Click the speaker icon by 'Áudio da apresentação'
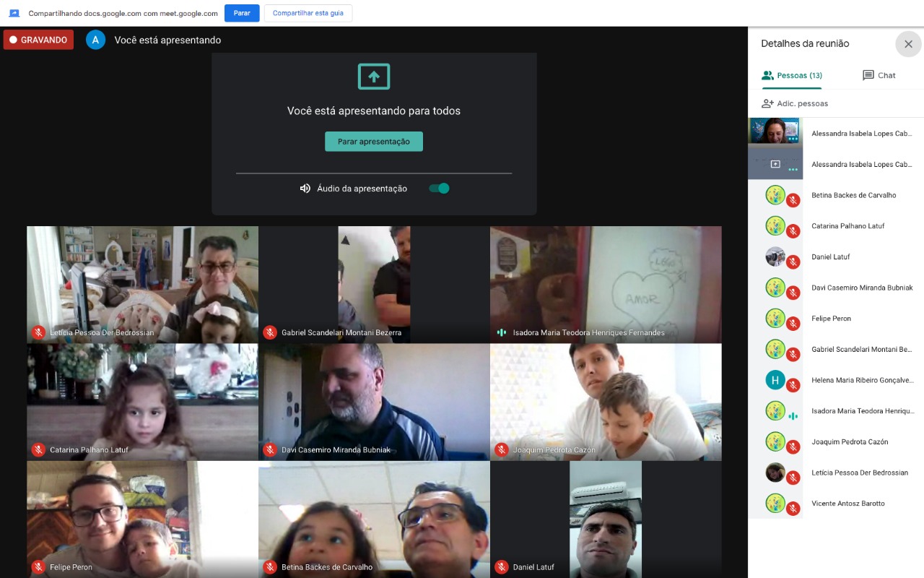Viewport: 924px width, 578px height. (x=305, y=189)
